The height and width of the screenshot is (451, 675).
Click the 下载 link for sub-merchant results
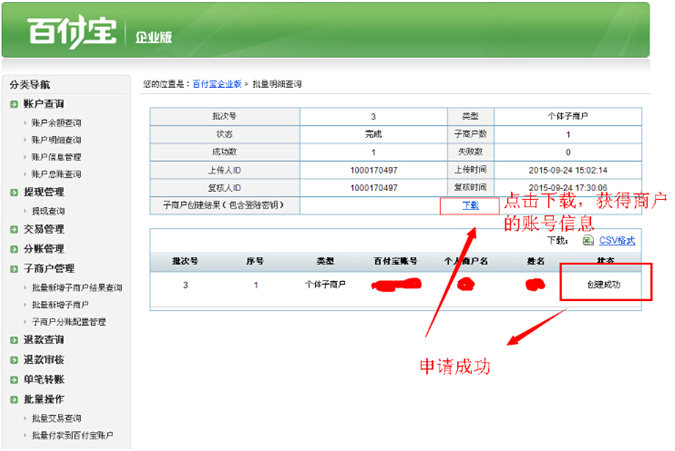(x=470, y=205)
